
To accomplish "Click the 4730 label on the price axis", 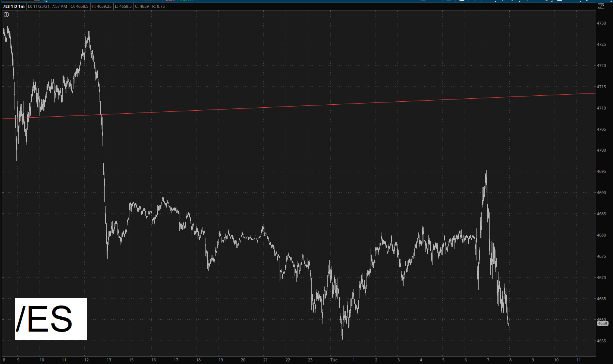I will (x=601, y=23).
